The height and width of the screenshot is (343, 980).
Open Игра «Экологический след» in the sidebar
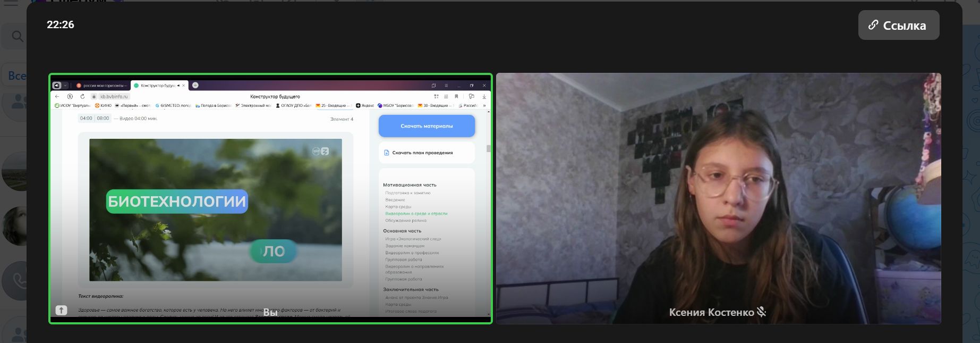413,239
